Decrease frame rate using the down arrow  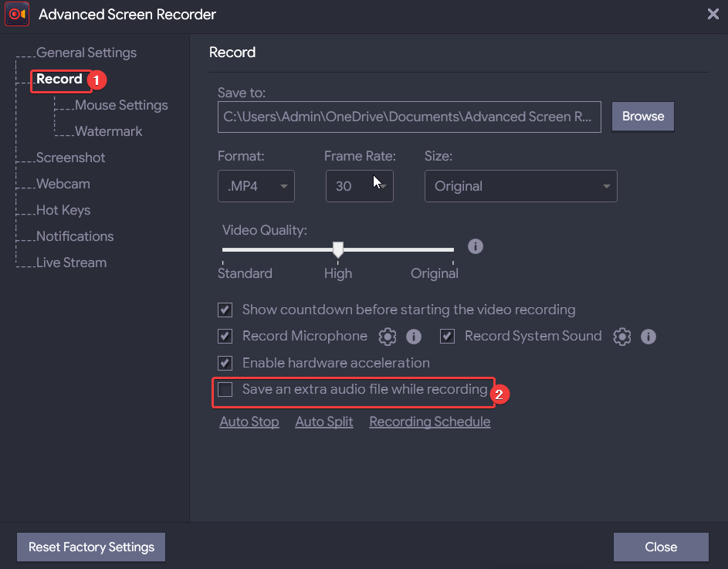380,191
